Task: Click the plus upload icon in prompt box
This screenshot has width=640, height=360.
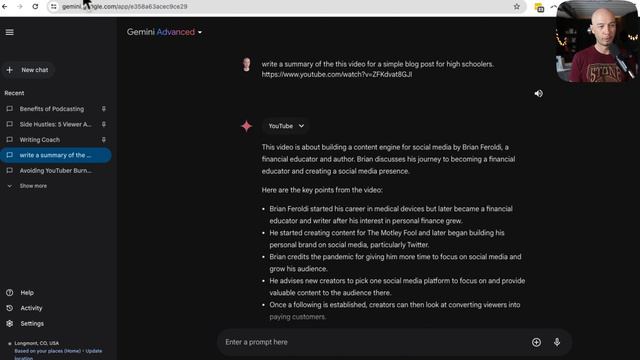Action: click(x=536, y=342)
